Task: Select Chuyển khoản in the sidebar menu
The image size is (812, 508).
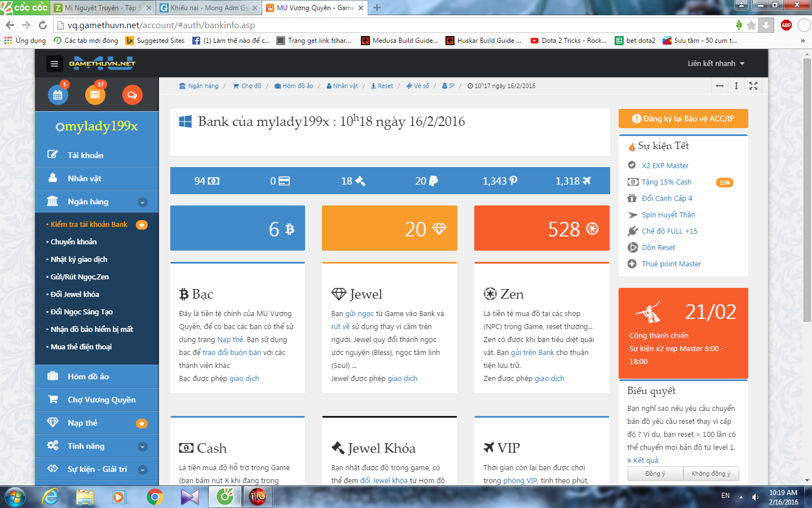Action: [74, 242]
